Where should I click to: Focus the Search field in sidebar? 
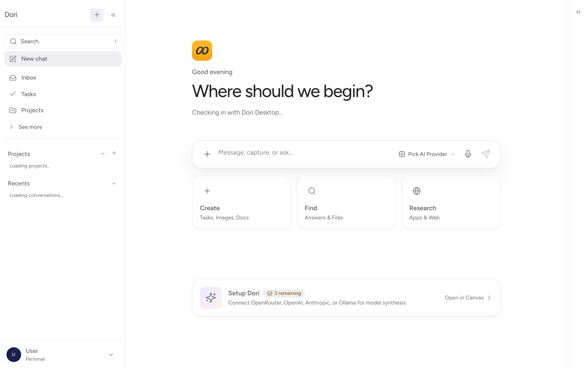click(63, 41)
